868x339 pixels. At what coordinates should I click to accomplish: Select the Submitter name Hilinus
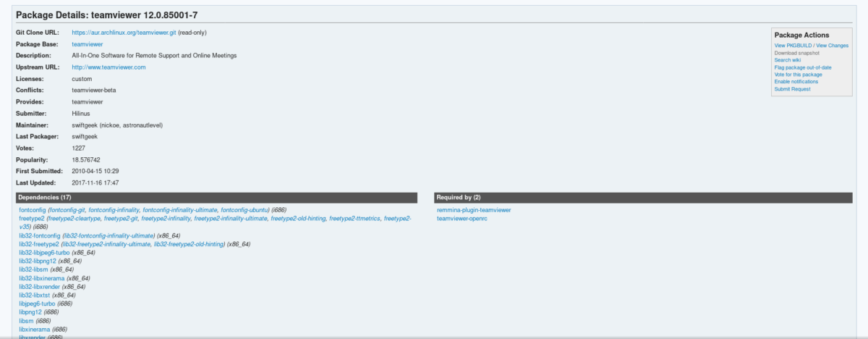click(x=81, y=114)
